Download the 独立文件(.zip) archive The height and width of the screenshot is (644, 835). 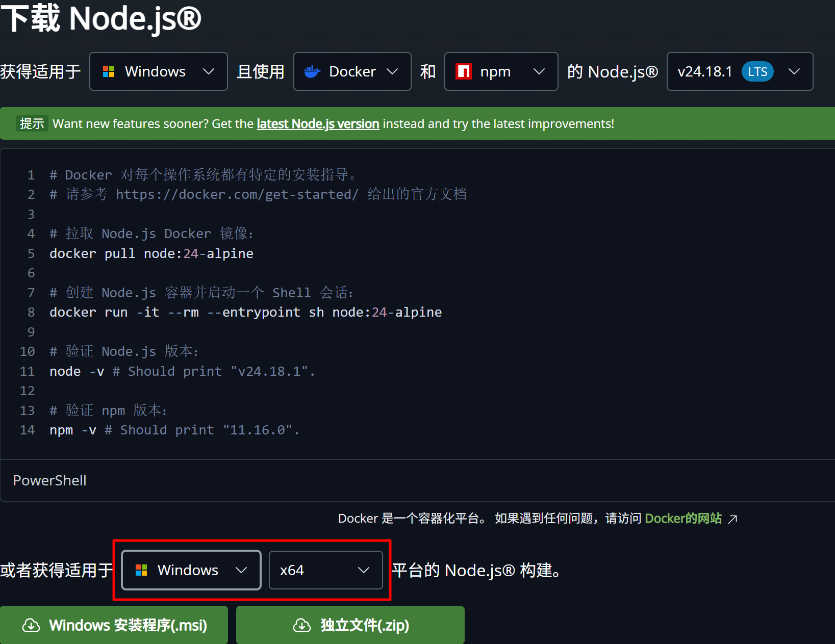[350, 625]
